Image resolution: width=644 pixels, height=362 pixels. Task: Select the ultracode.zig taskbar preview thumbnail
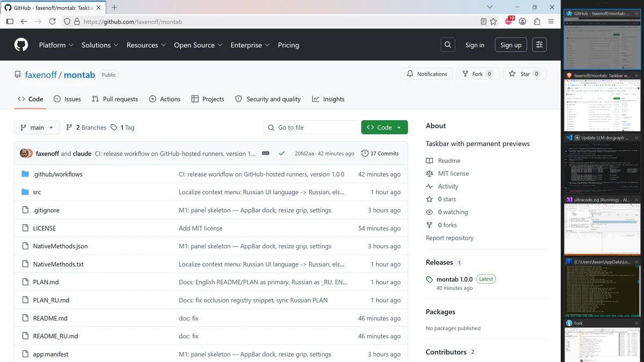[x=602, y=225]
